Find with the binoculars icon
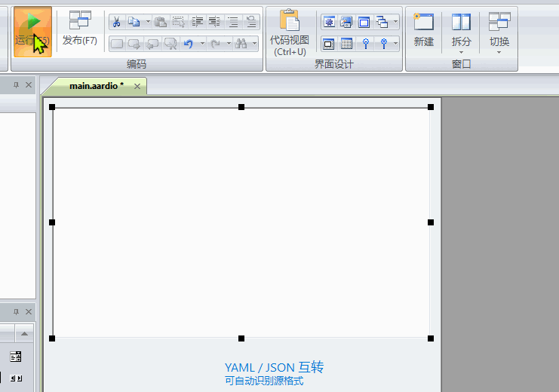This screenshot has height=392, width=559. coord(241,44)
